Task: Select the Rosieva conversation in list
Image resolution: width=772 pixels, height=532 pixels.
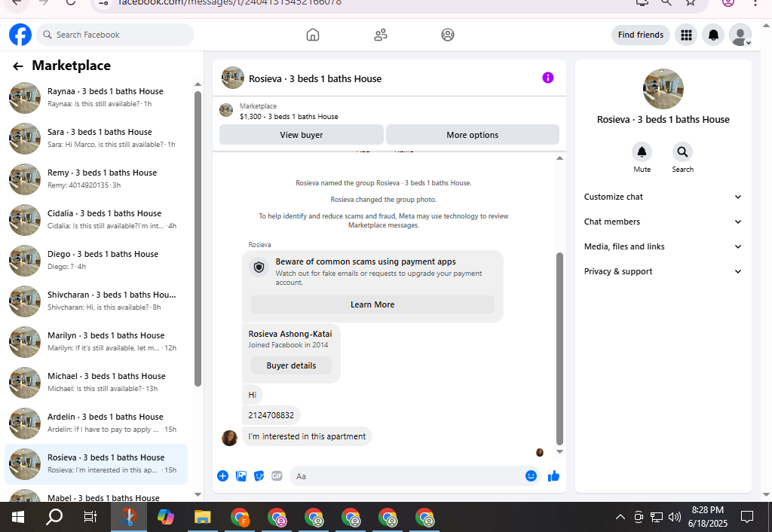Action: point(96,464)
